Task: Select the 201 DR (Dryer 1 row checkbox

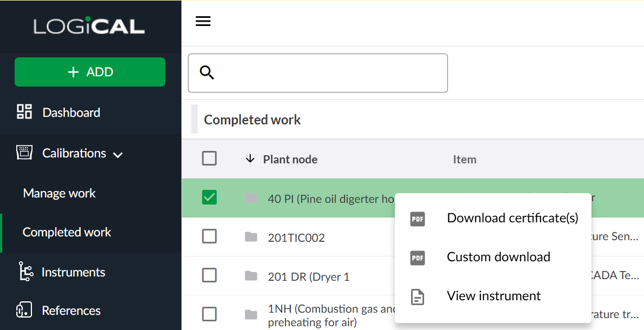Action: tap(209, 275)
